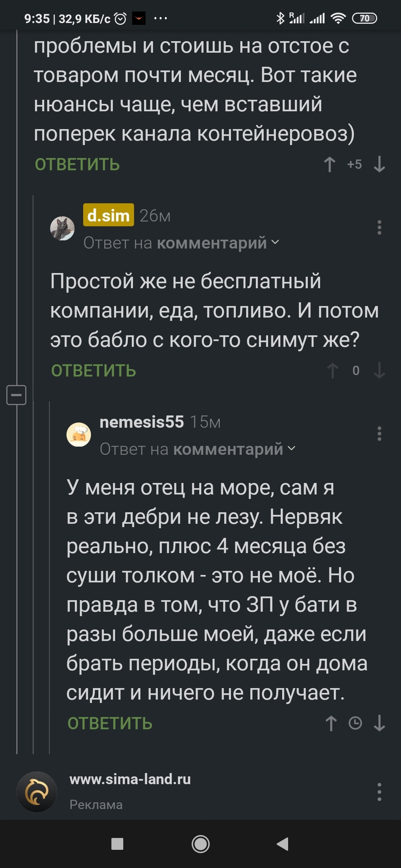Image resolution: width=401 pixels, height=868 pixels.
Task: Upvote d.sim's comment
Action: tap(332, 371)
